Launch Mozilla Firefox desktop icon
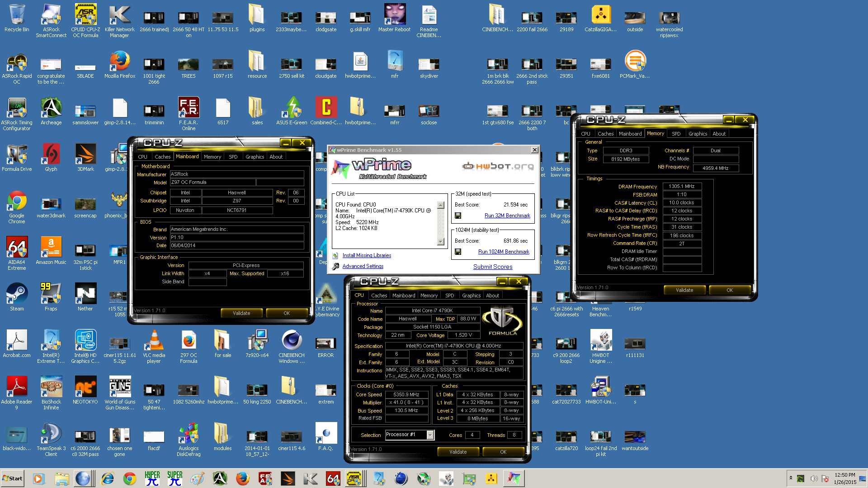Screen dimensions: 868x488 120,64
